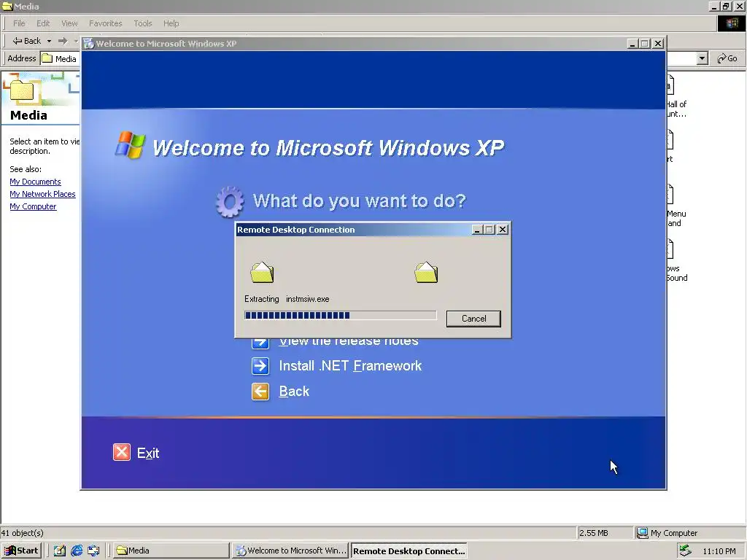Click the My Computer status bar icon
This screenshot has height=560, width=747.
point(642,533)
